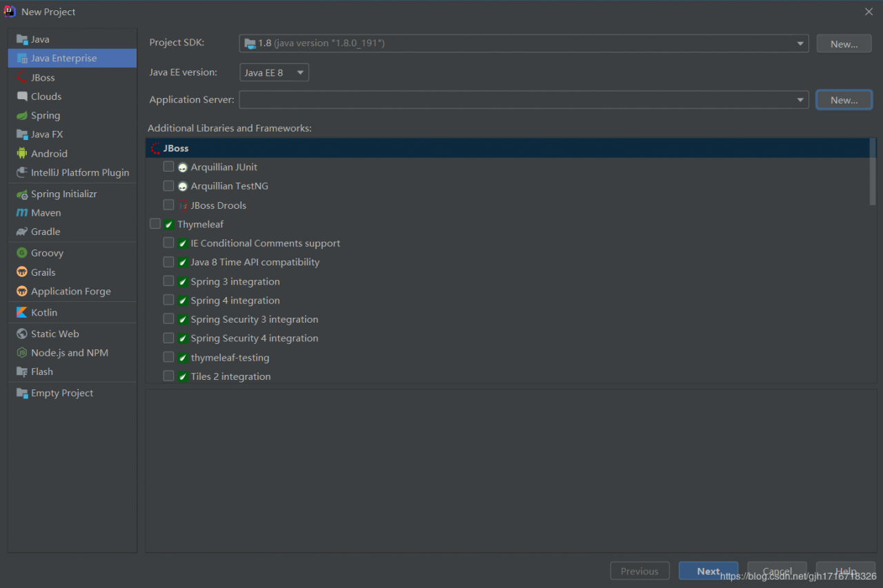This screenshot has width=883, height=588.
Task: Click the IntelliJ logo in title bar
Action: pyautogui.click(x=10, y=11)
